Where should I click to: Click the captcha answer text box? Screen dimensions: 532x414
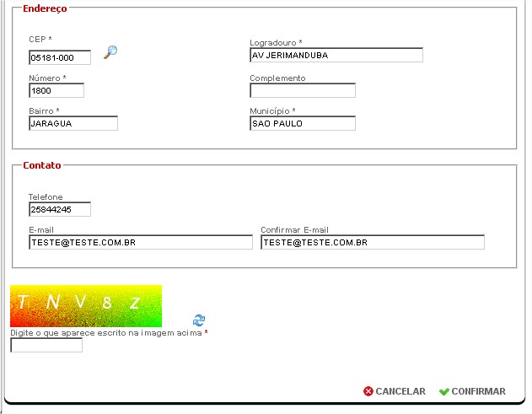[x=46, y=346]
